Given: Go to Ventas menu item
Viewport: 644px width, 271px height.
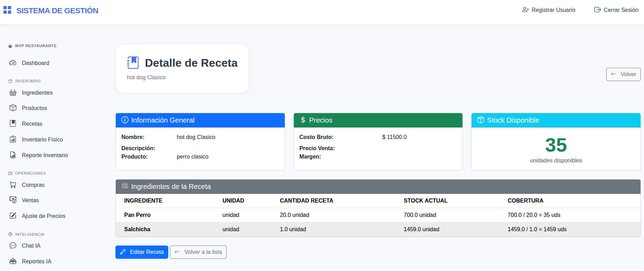Looking at the screenshot, I should [x=30, y=200].
